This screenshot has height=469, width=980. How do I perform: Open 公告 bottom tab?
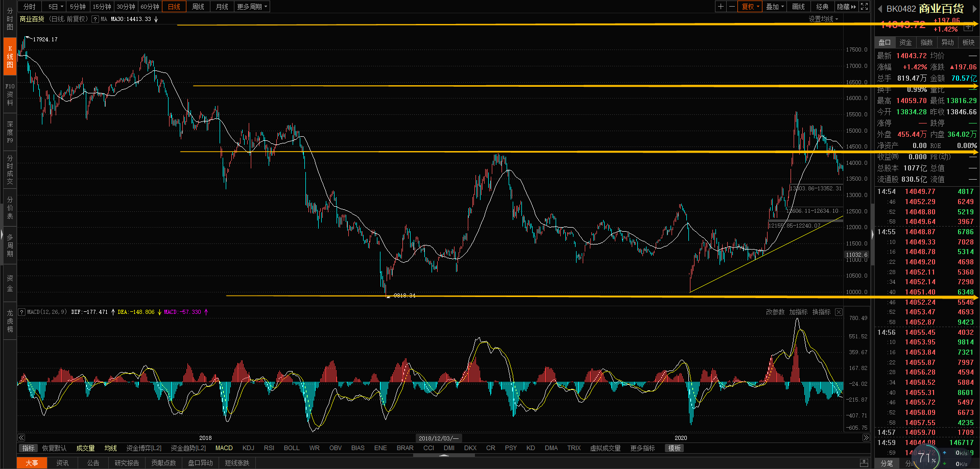(x=93, y=463)
